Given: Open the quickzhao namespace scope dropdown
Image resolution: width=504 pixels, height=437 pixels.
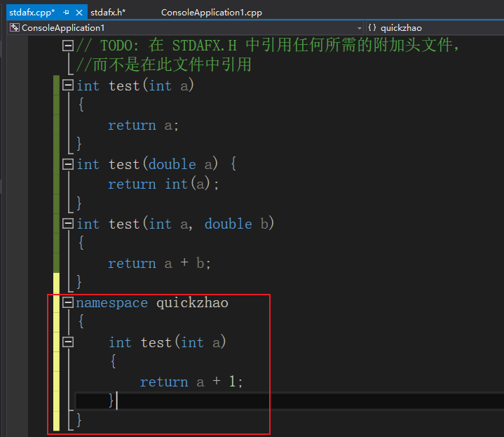Looking at the screenshot, I should 435,28.
